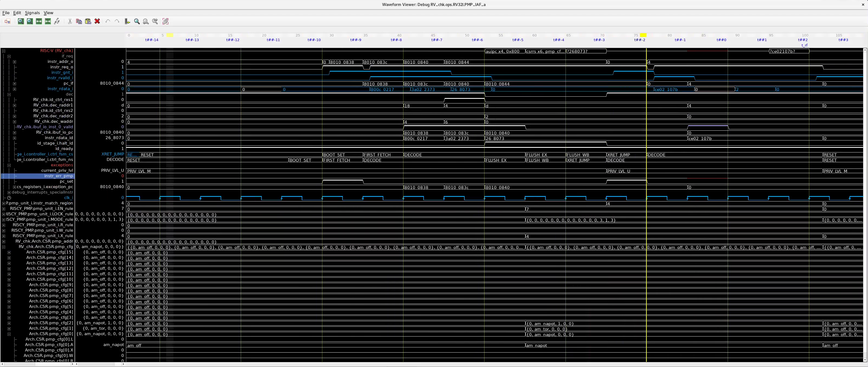Screen dimensions: 868x367
Task: Open the View menu
Action: point(48,13)
